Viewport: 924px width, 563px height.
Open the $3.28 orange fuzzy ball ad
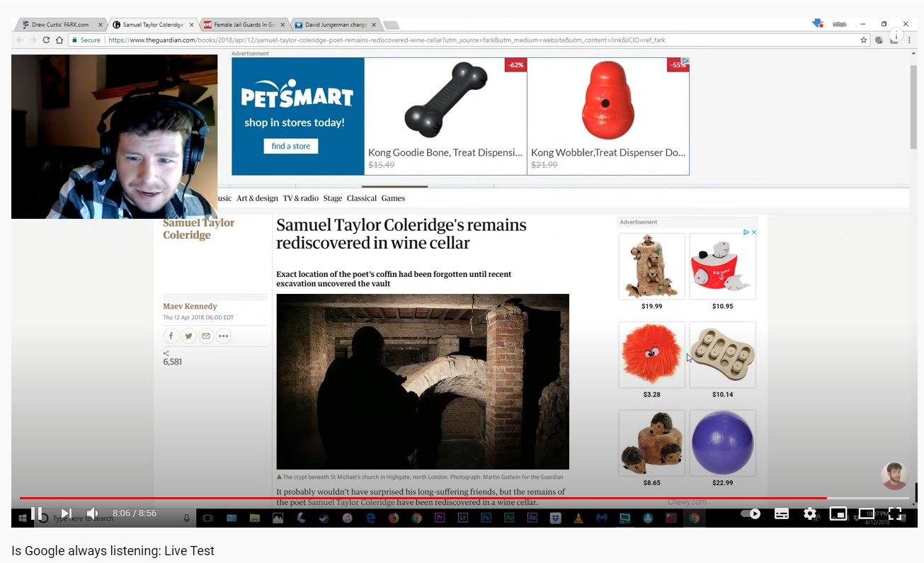coord(651,355)
